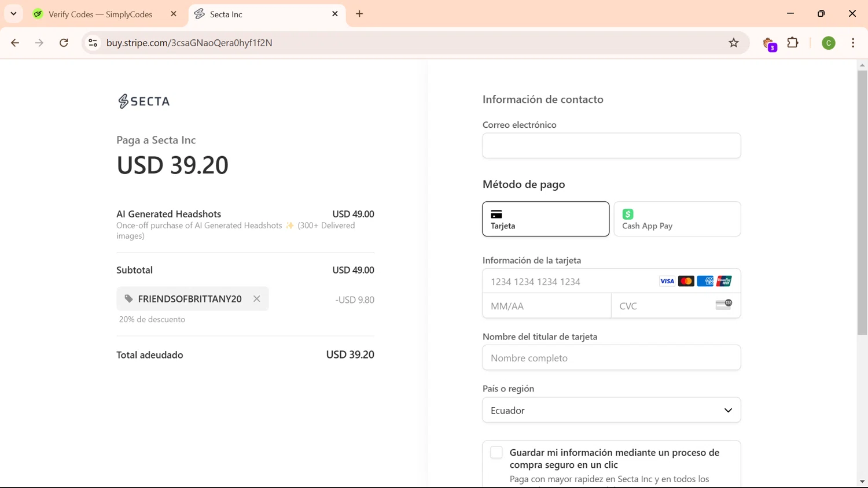Click the Mastercard logo
868x488 pixels.
(x=686, y=282)
